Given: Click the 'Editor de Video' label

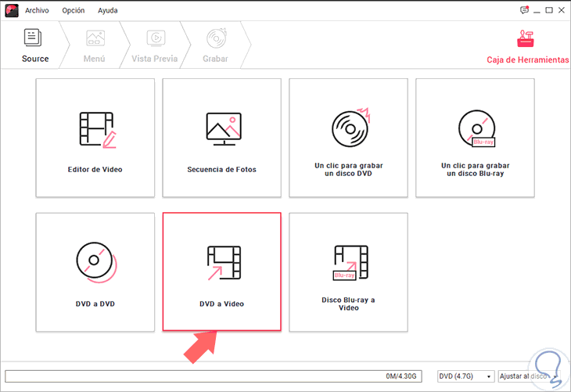Looking at the screenshot, I should [x=95, y=170].
